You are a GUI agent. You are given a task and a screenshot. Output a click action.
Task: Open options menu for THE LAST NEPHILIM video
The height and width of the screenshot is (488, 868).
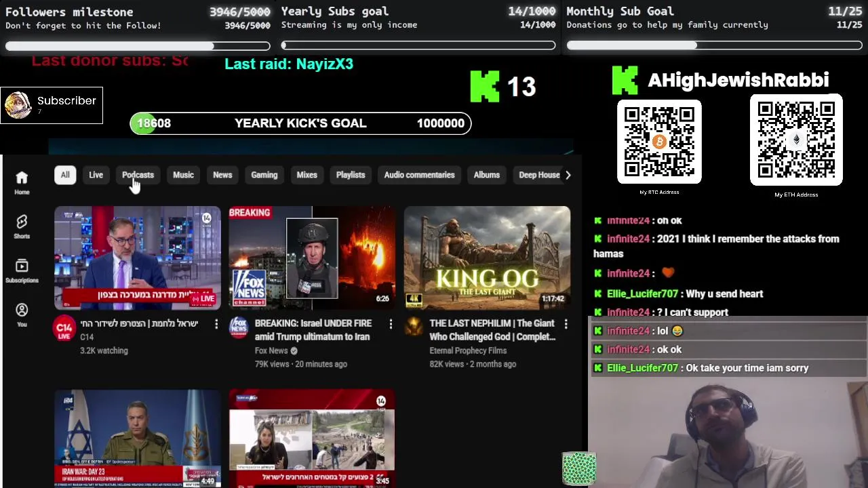[566, 325]
